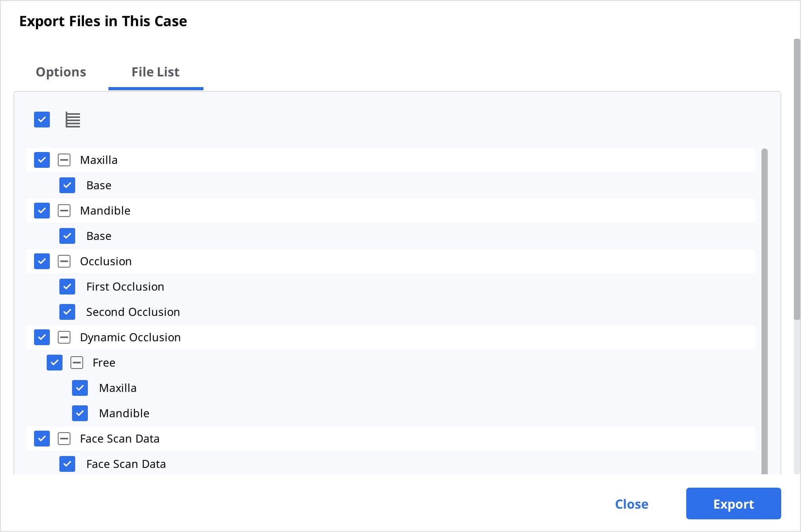Collapse the Mandible group
The image size is (801, 532).
pyautogui.click(x=64, y=211)
